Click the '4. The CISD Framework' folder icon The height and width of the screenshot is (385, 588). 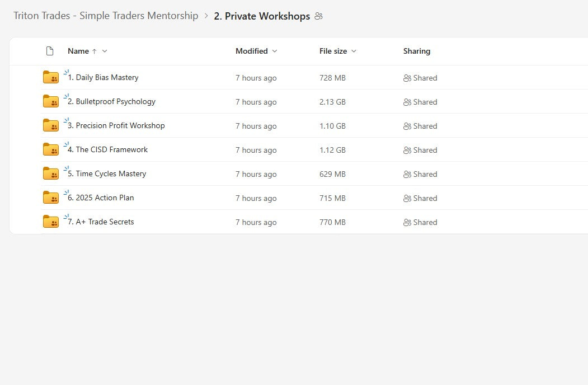tap(51, 149)
